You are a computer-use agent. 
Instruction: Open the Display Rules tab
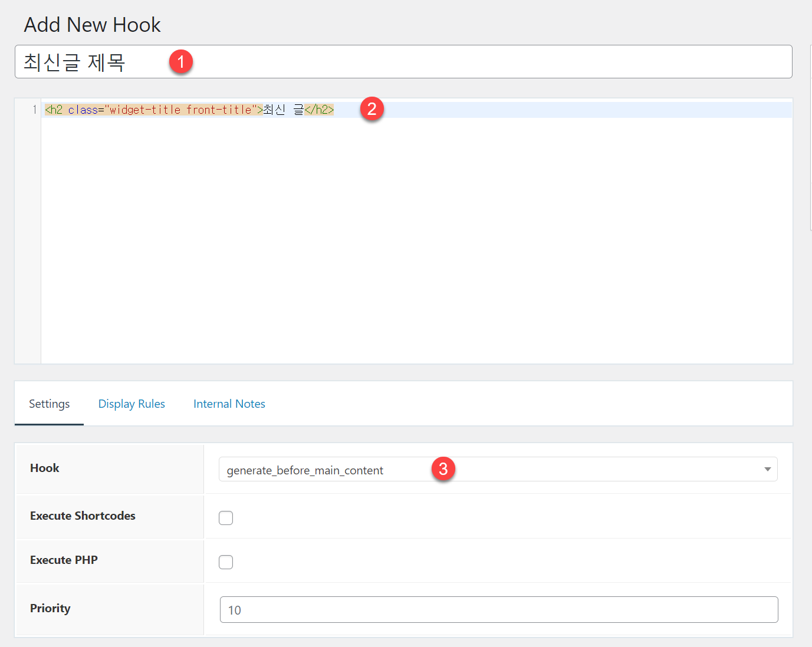[x=132, y=404]
